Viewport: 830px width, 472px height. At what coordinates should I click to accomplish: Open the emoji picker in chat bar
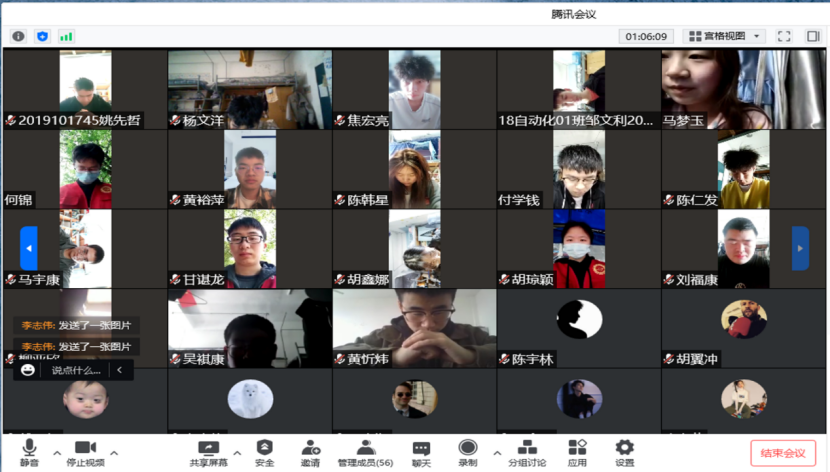[28, 370]
